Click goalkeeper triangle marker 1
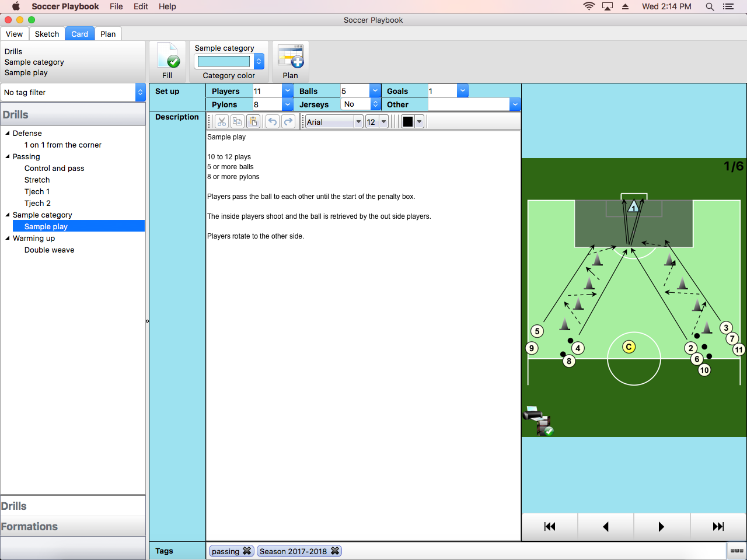Viewport: 747px width, 560px height. (x=634, y=206)
